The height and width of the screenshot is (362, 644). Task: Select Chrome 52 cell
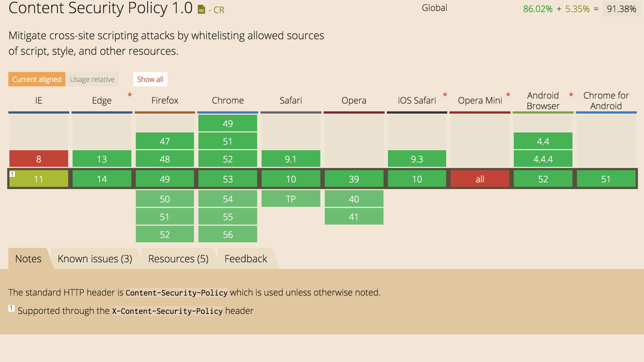point(228,159)
